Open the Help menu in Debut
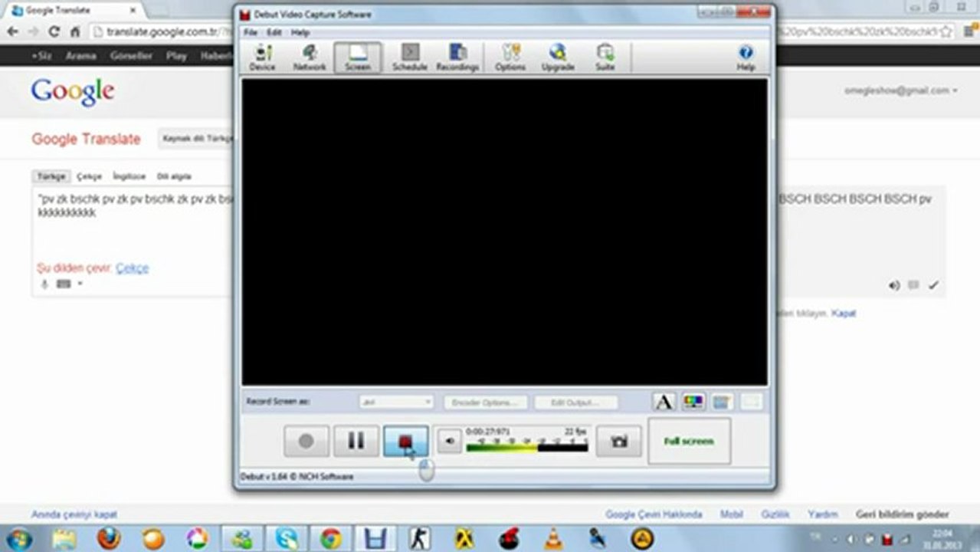Viewport: 980px width, 552px height. (300, 33)
